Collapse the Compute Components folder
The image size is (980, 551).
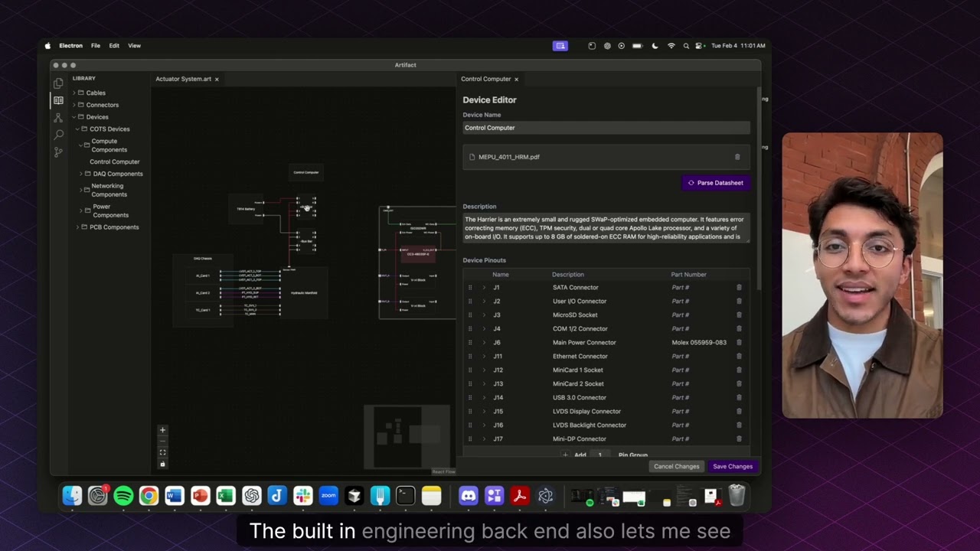[80, 145]
